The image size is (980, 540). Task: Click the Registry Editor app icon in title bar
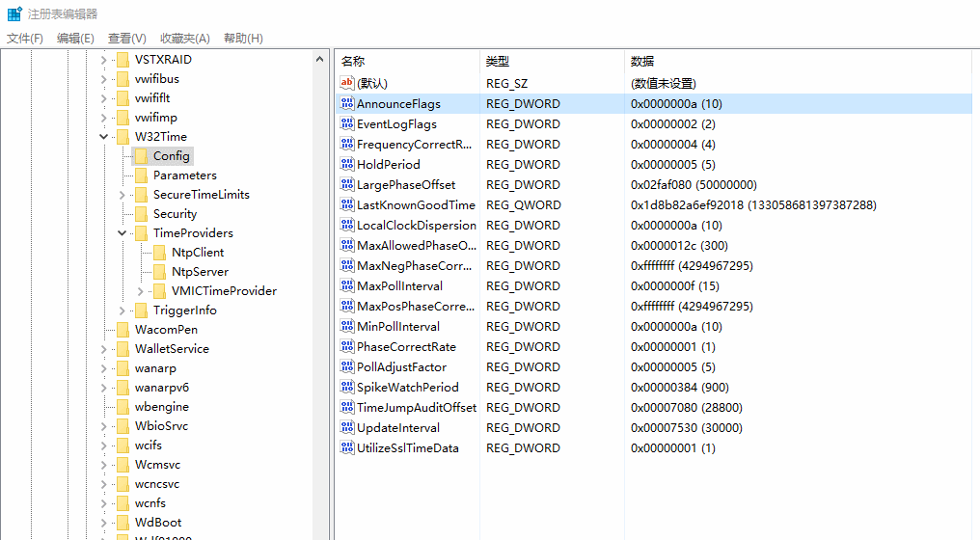pyautogui.click(x=14, y=13)
